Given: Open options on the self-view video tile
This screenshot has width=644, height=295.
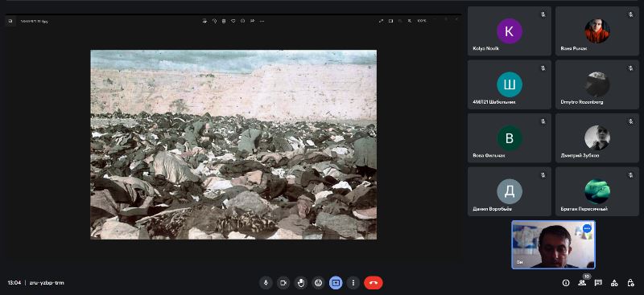Looking at the screenshot, I should pos(587,228).
